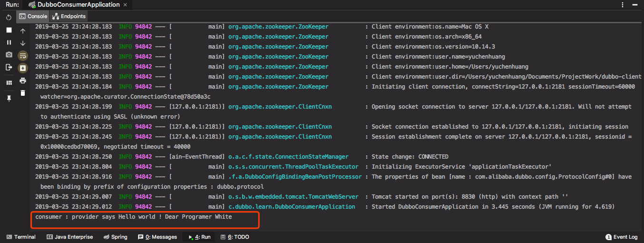644x243 pixels.
Task: Click the c.dubbo.learn.DubboConsumerApplication logger name
Action: pos(292,207)
